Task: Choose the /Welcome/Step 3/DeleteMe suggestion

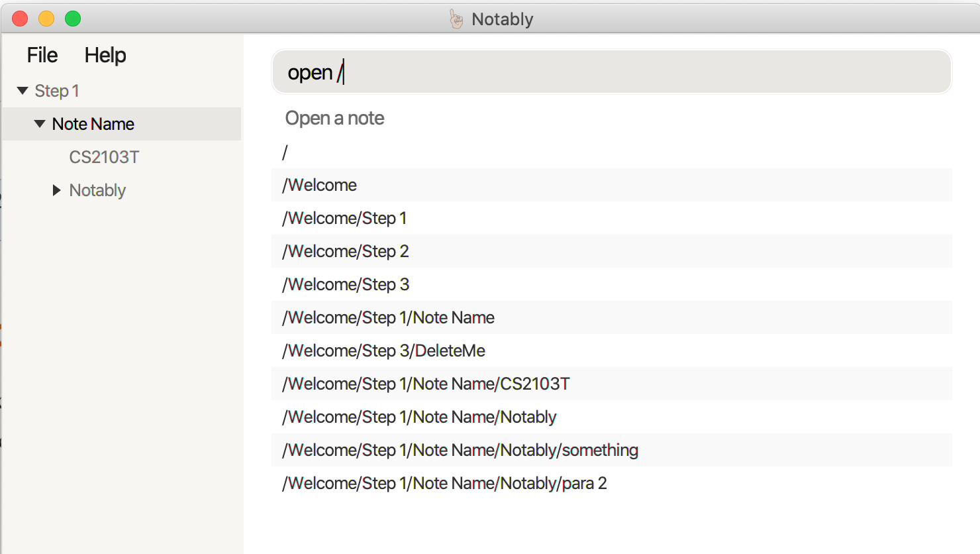Action: 612,351
